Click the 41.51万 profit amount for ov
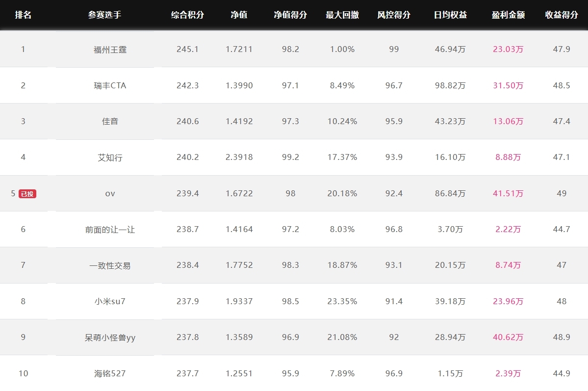The image size is (588, 391). pyautogui.click(x=508, y=193)
